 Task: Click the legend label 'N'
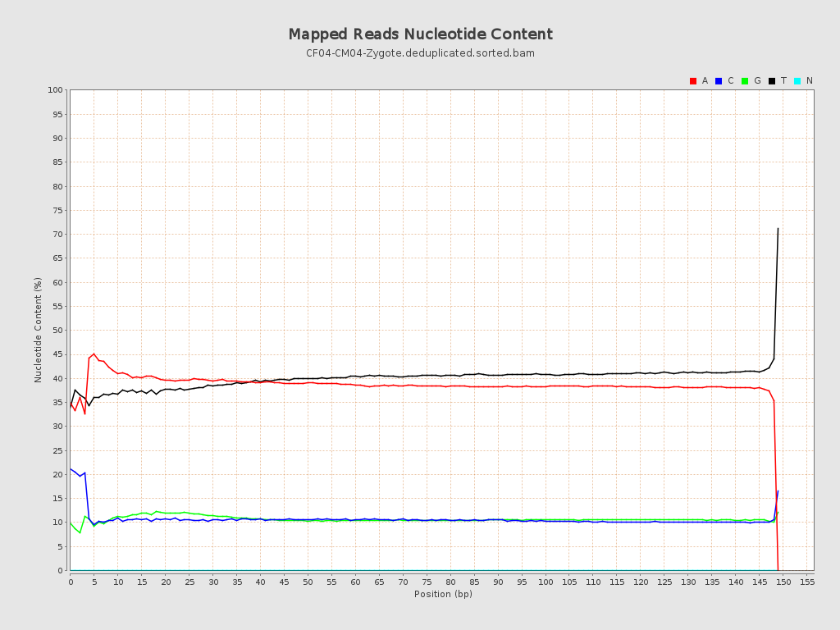(x=810, y=81)
